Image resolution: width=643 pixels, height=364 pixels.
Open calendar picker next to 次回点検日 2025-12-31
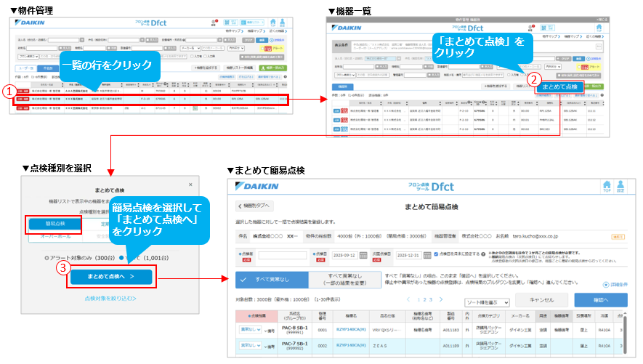pos(426,256)
